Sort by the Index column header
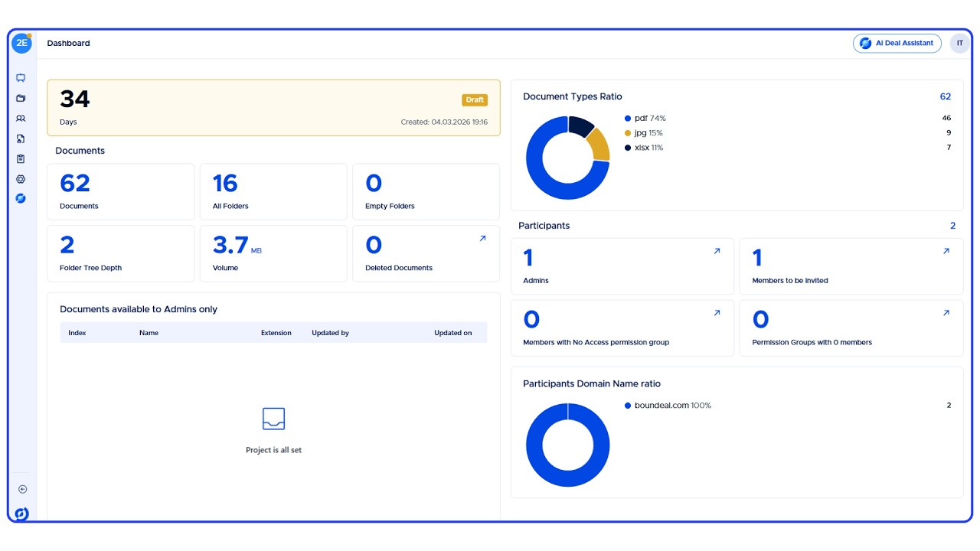Screen dimensions: 980x551 click(x=77, y=333)
